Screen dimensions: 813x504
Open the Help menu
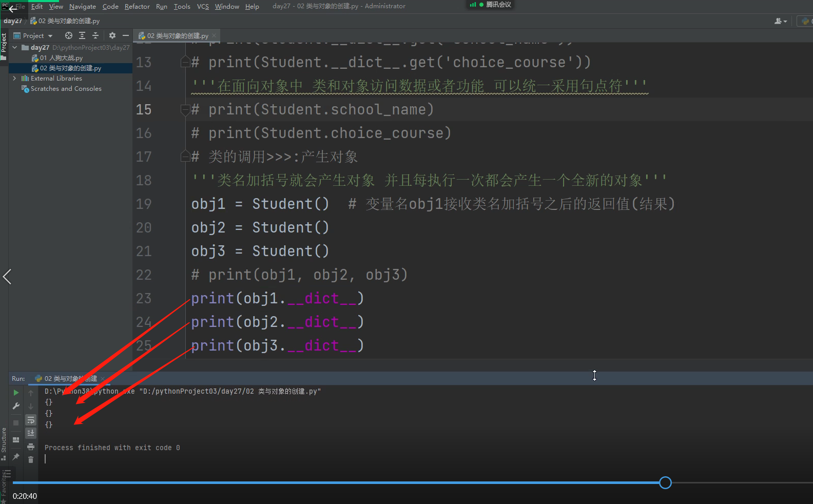[252, 6]
